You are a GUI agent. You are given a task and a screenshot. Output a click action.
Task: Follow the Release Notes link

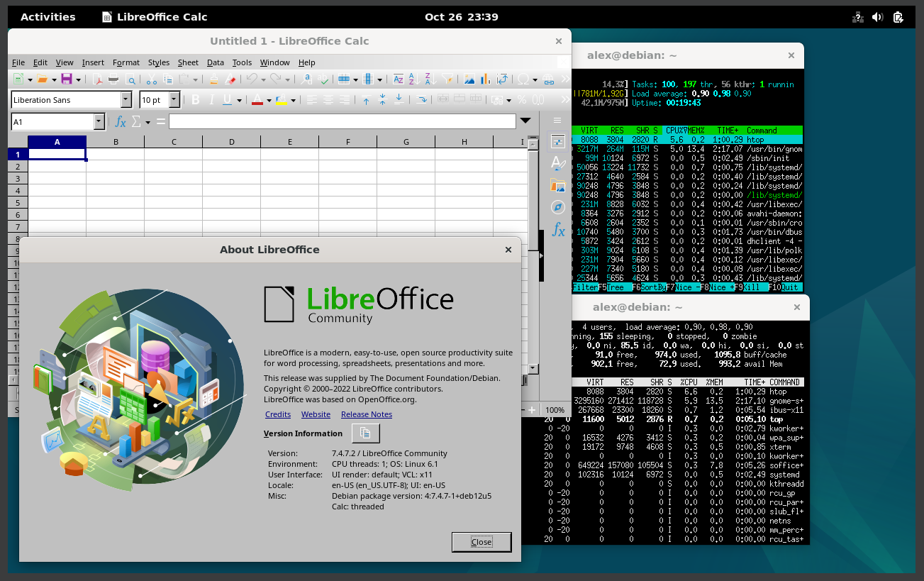pos(366,414)
